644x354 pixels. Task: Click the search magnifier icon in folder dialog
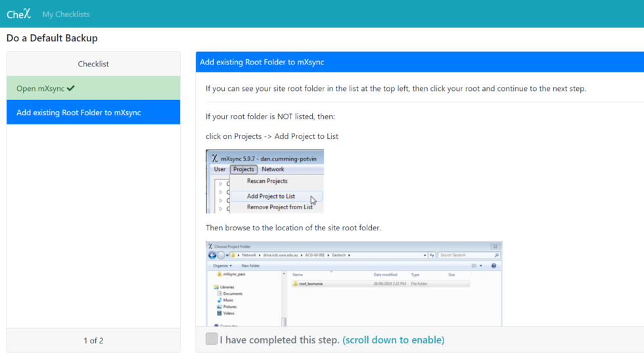tap(496, 255)
